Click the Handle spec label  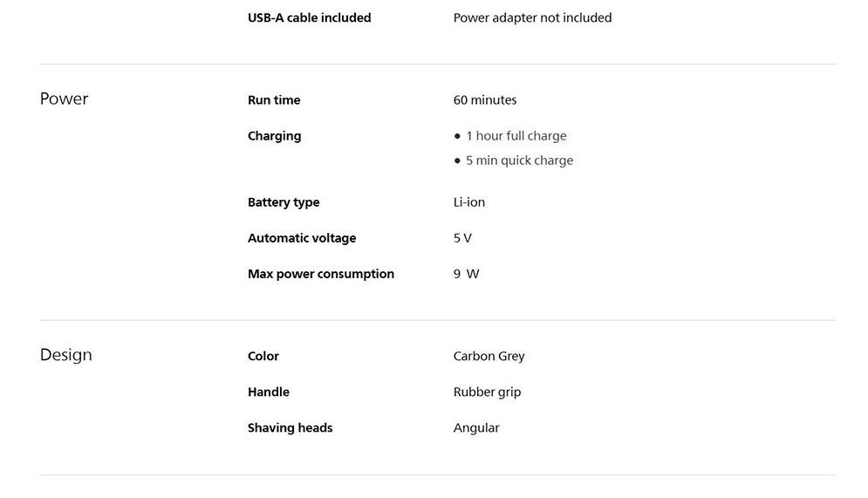pos(269,392)
